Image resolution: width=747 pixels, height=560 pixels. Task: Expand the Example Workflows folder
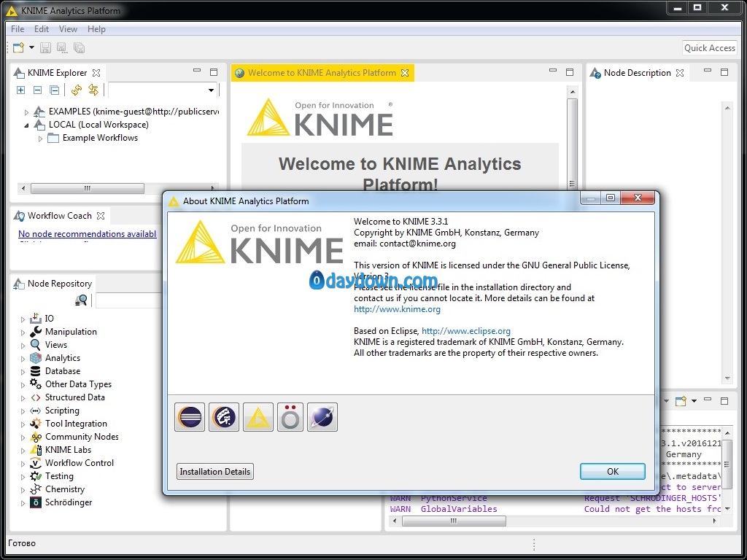[x=41, y=139]
